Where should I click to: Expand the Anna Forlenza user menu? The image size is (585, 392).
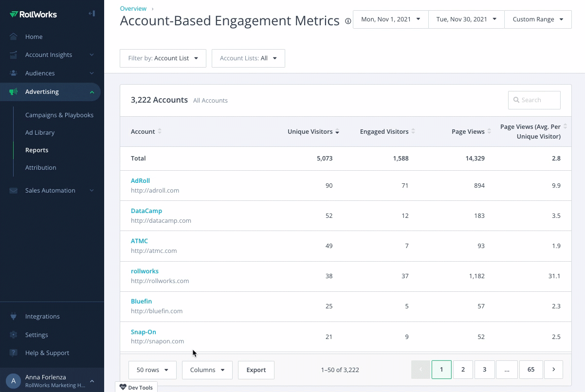point(91,381)
